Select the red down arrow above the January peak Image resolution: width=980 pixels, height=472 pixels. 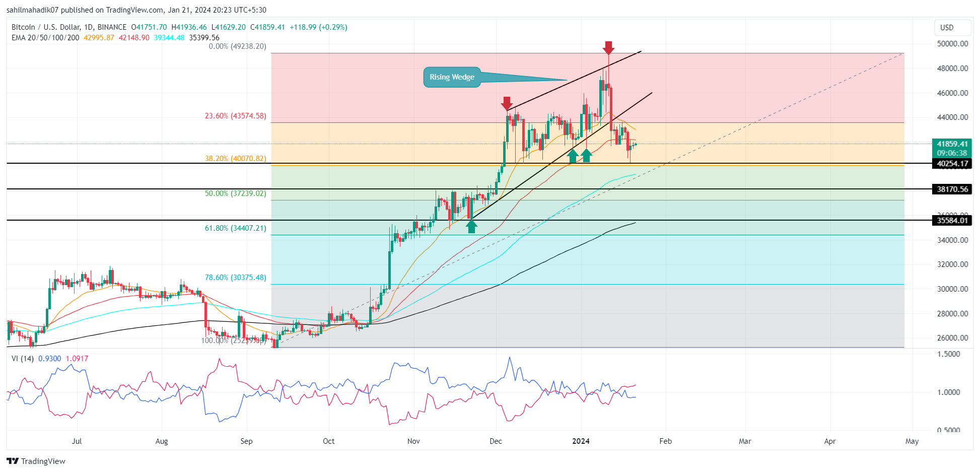[608, 48]
